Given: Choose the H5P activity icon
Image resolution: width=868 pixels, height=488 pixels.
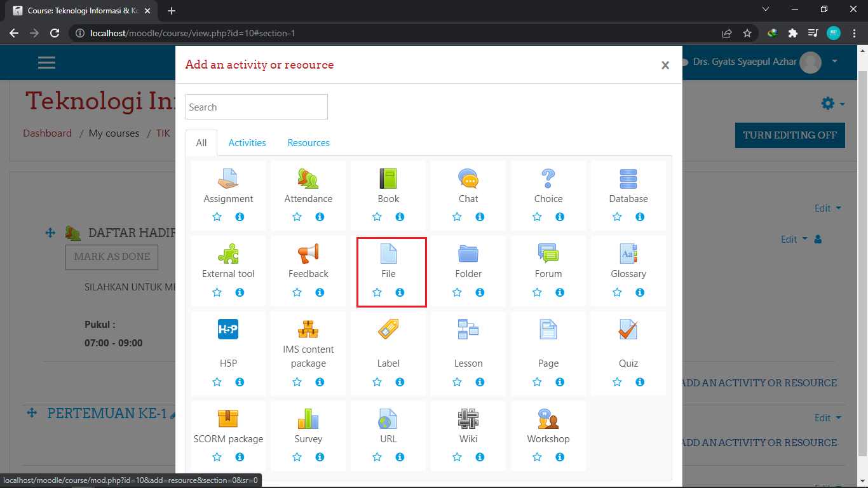Looking at the screenshot, I should click(x=228, y=329).
